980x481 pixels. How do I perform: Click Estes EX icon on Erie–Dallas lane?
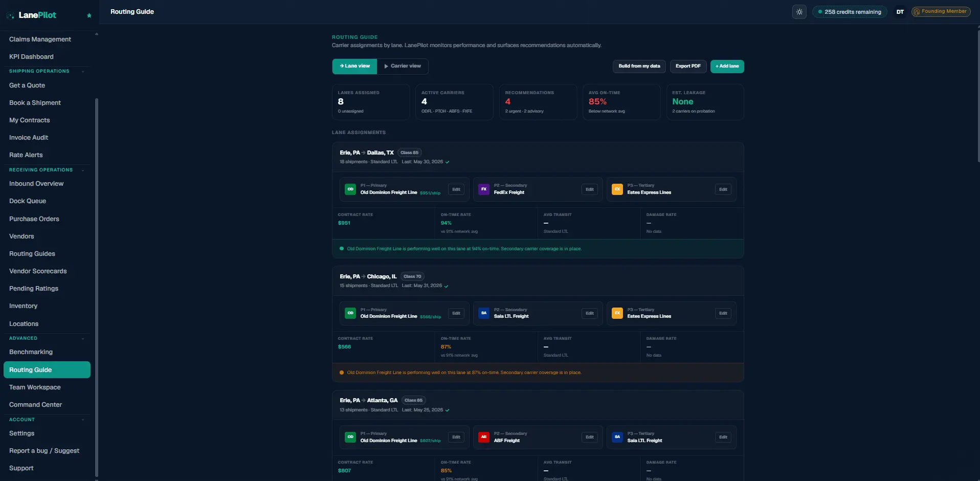click(617, 189)
